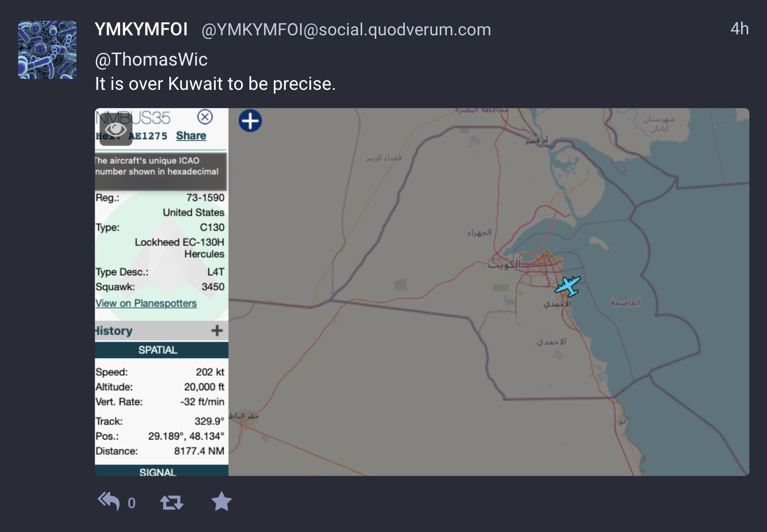Select the blue aircraft icon on map
The height and width of the screenshot is (532, 767).
pos(568,286)
